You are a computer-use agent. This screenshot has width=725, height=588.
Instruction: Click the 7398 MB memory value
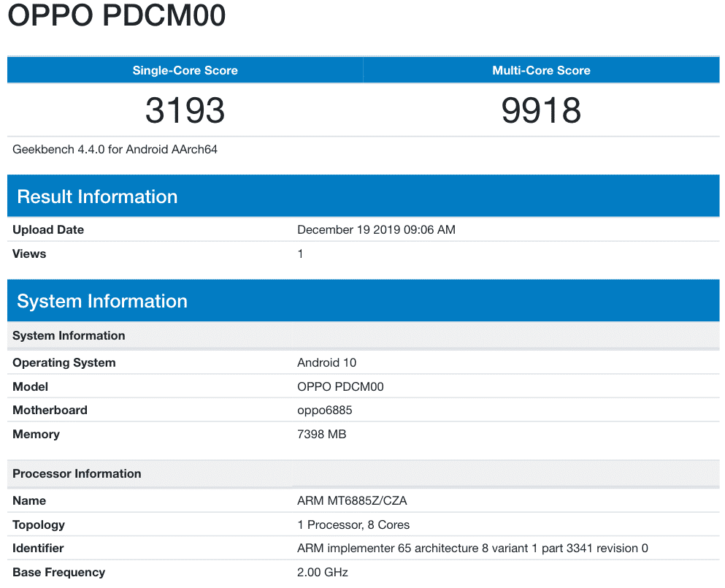(321, 435)
